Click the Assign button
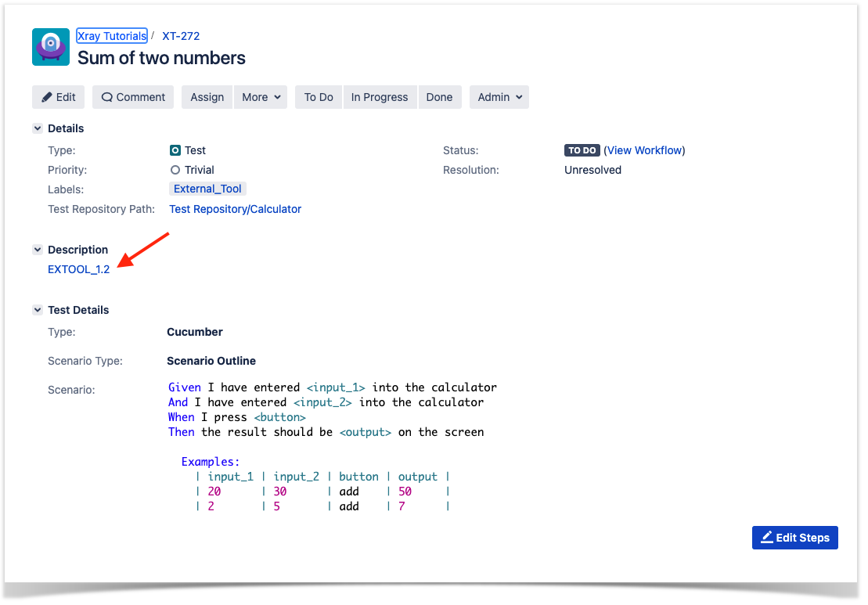This screenshot has width=868, height=605. [207, 97]
